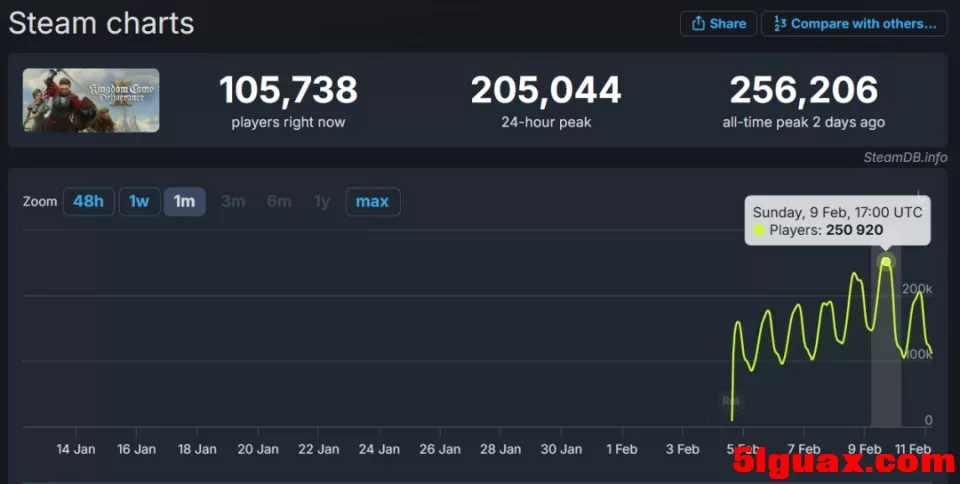This screenshot has width=960, height=484.
Task: Open Compare with others dialog
Action: click(854, 24)
